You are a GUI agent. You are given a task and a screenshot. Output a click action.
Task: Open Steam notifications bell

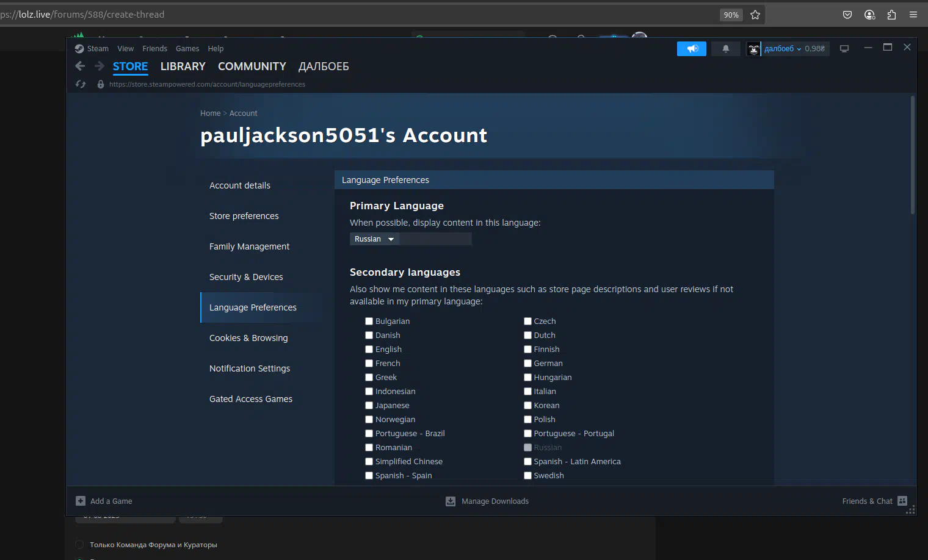726,49
